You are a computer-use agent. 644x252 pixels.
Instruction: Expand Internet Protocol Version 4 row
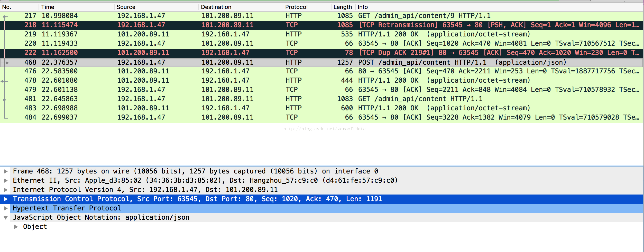point(6,190)
